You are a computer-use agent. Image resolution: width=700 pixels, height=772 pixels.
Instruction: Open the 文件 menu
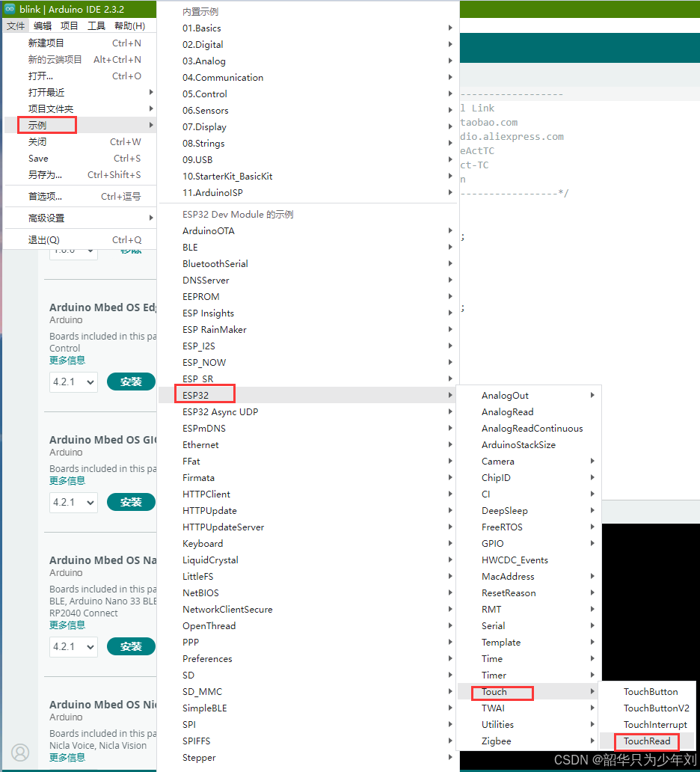tap(16, 26)
